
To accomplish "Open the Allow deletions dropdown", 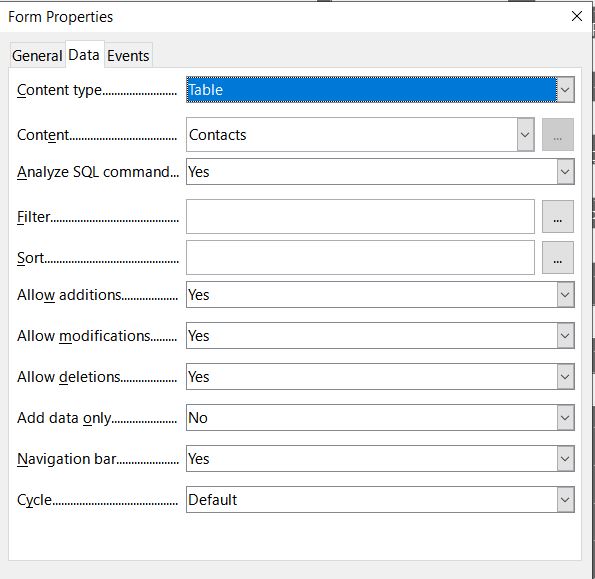I will pyautogui.click(x=380, y=377).
